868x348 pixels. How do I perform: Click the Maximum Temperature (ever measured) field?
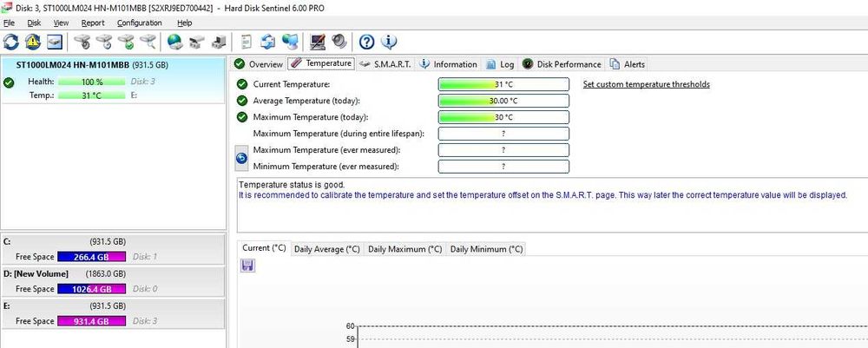503,150
